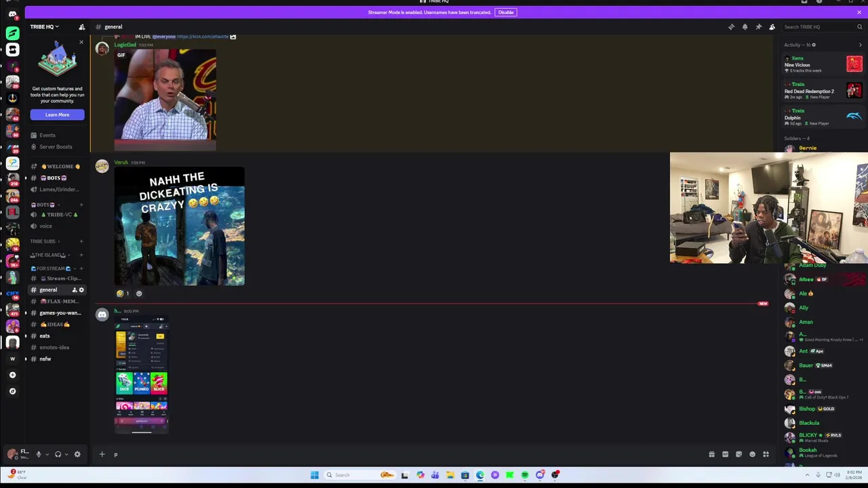Open User Settings gear icon
This screenshot has height=488, width=868.
(x=77, y=454)
